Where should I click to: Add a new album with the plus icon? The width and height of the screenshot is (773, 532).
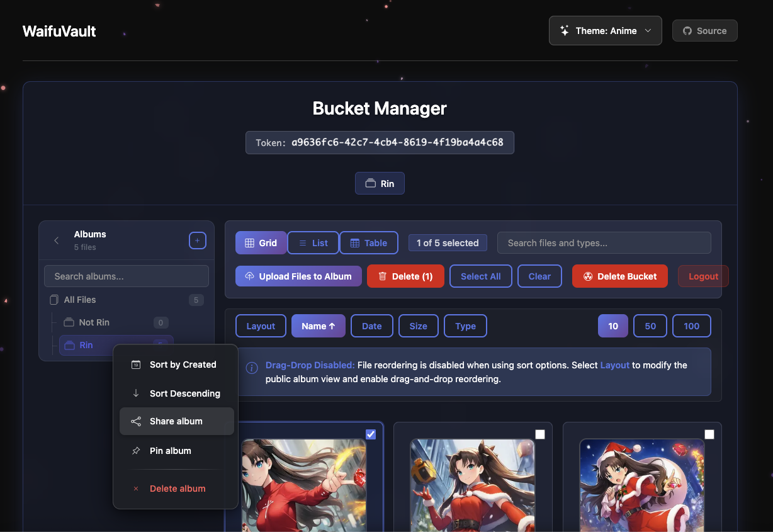(x=198, y=241)
